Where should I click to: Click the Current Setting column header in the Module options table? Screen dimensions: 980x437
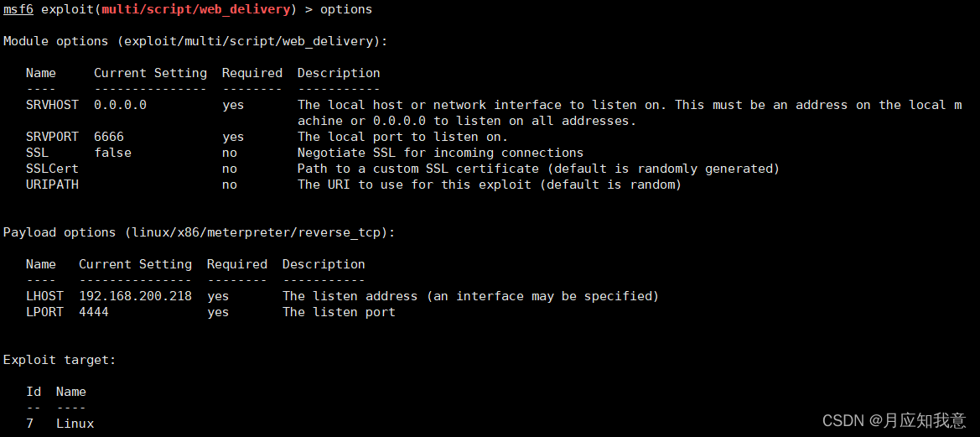coord(150,73)
